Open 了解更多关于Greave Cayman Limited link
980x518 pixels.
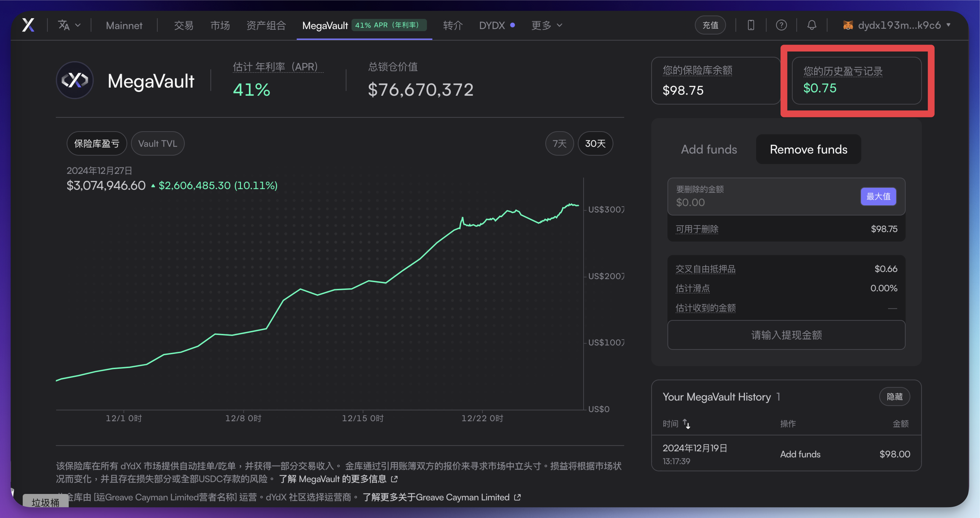click(x=441, y=497)
